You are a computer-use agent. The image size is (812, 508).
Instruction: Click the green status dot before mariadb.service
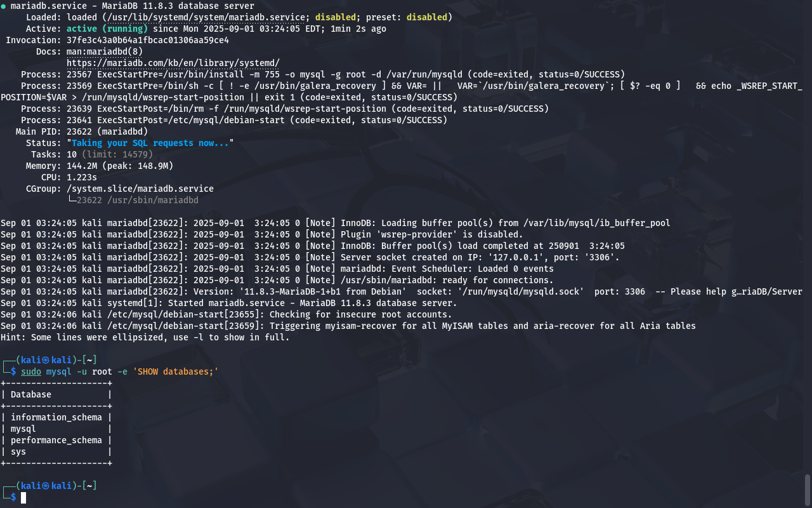[4, 6]
